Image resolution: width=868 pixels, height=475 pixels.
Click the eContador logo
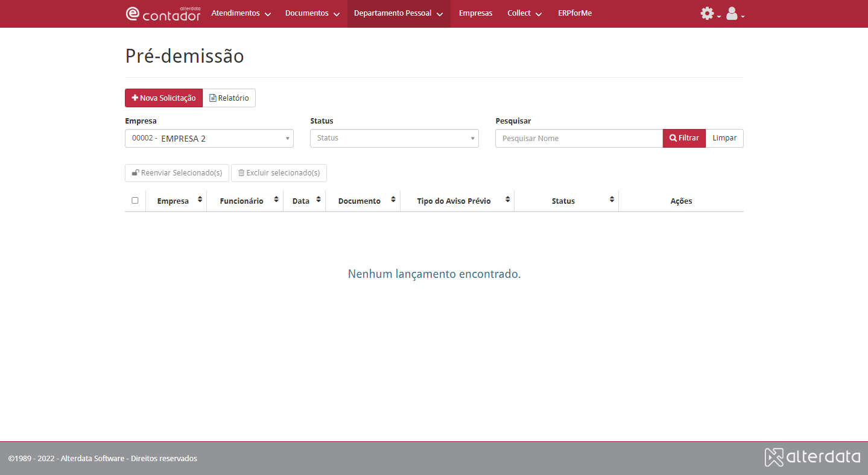(x=163, y=13)
